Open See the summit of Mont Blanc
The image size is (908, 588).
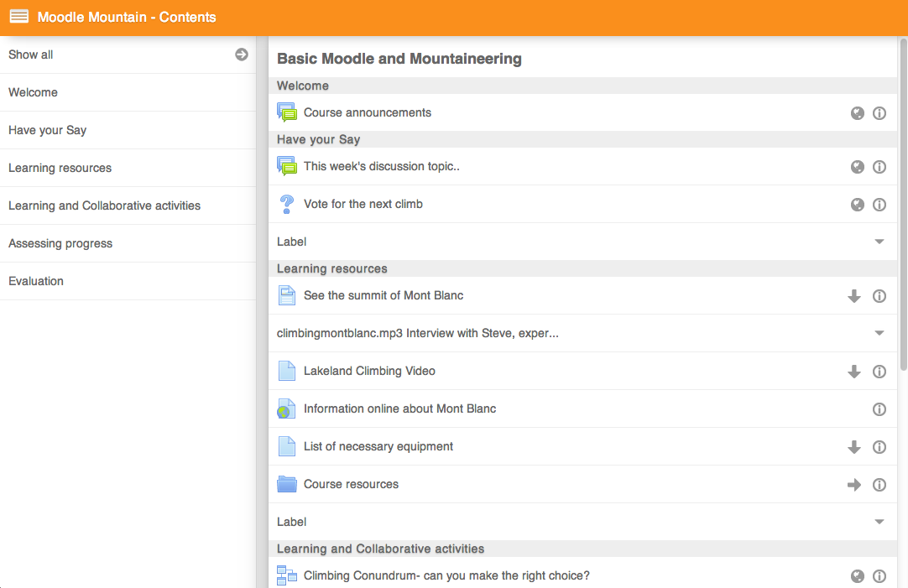[384, 295]
